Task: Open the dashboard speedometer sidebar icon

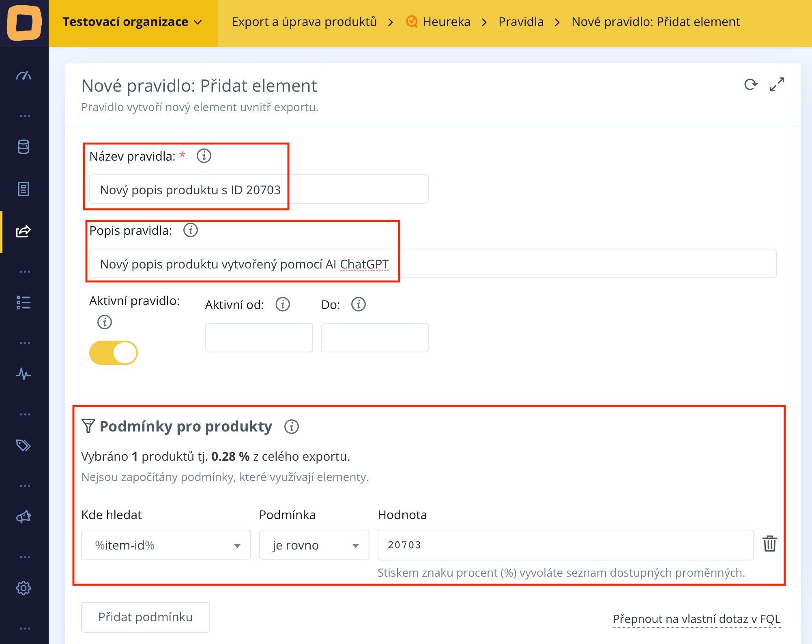Action: point(24,76)
